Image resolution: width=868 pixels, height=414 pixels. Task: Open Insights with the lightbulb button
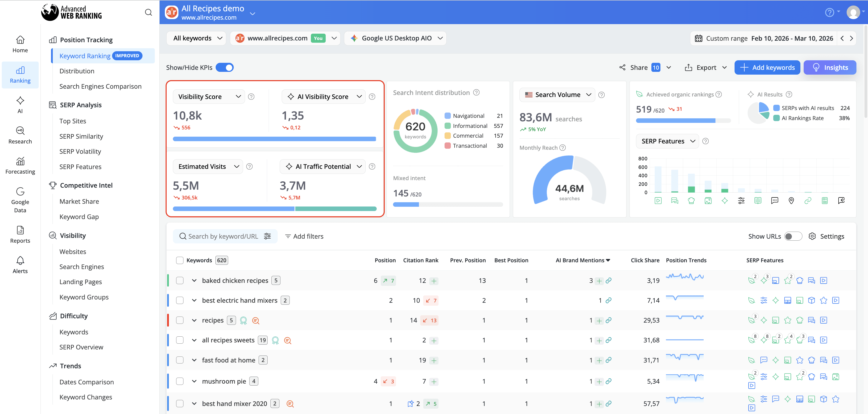[x=830, y=67]
